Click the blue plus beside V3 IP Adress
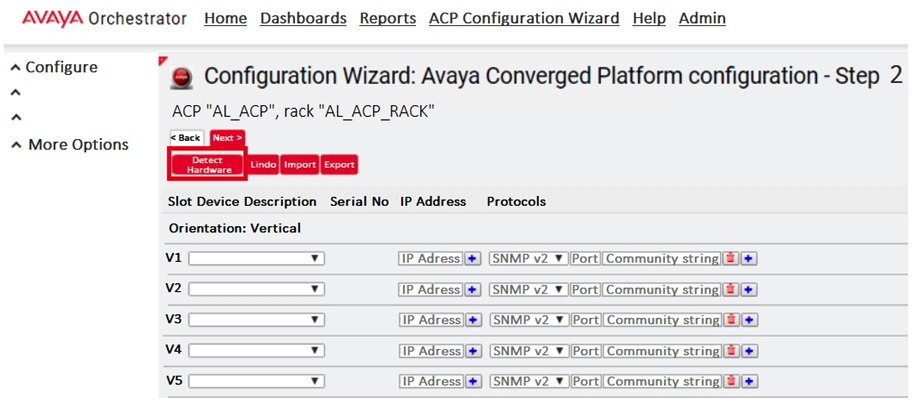This screenshot has width=917, height=407. 473,320
